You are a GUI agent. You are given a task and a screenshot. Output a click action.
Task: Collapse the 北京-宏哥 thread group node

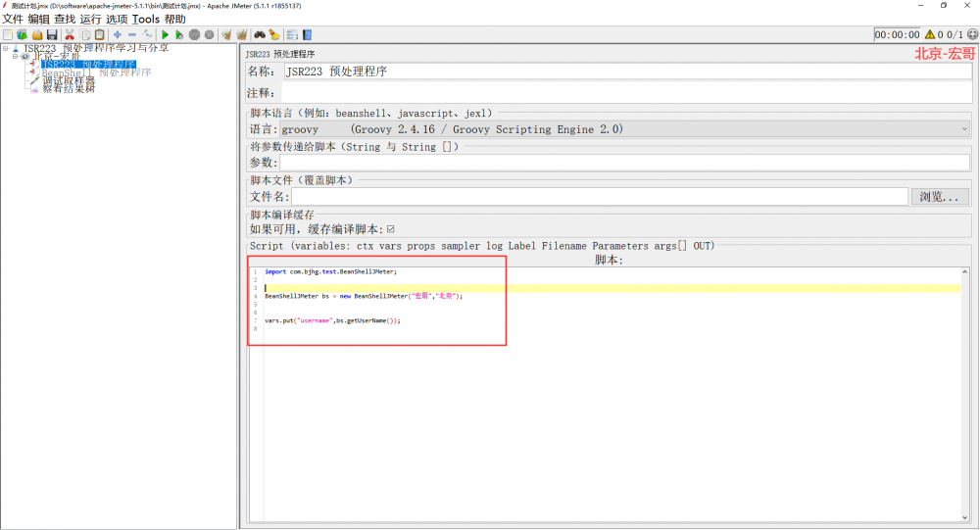15,56
